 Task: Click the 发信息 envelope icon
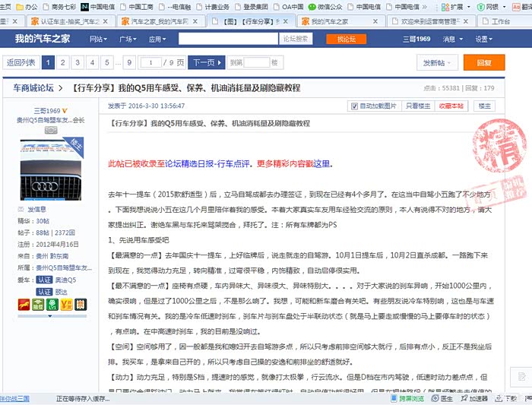point(21,209)
